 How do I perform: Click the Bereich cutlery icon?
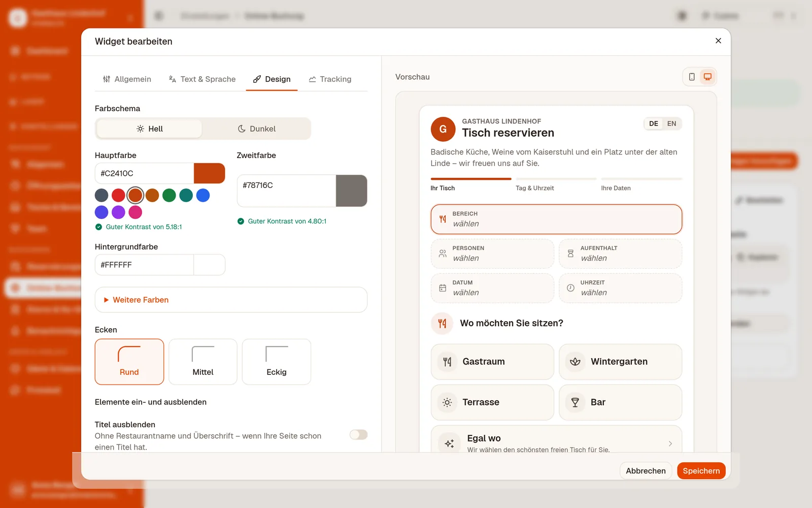point(443,219)
